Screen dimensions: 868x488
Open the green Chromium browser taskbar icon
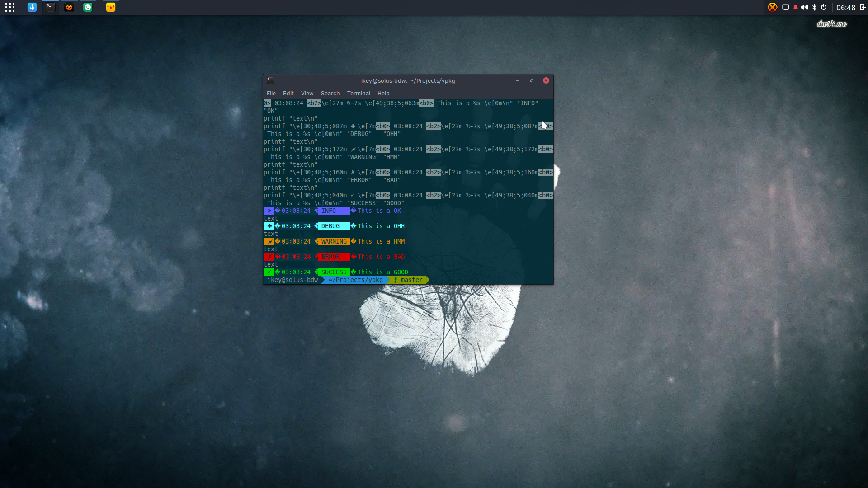(x=88, y=7)
